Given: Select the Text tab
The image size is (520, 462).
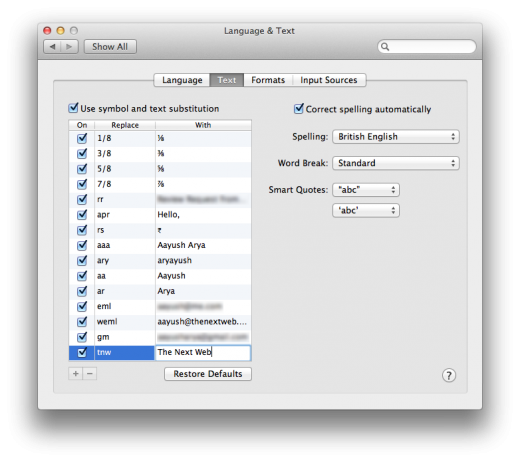Looking at the screenshot, I should [227, 80].
